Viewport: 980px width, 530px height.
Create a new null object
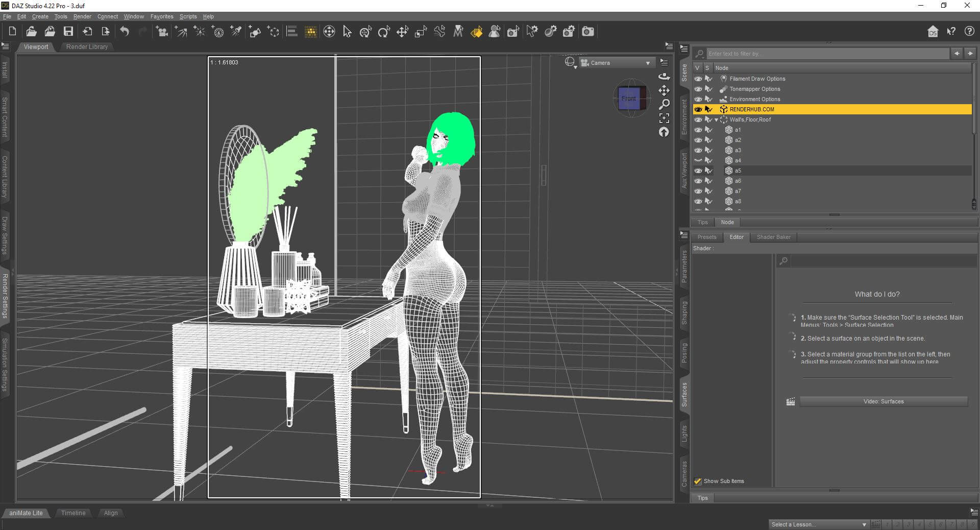coord(273,32)
